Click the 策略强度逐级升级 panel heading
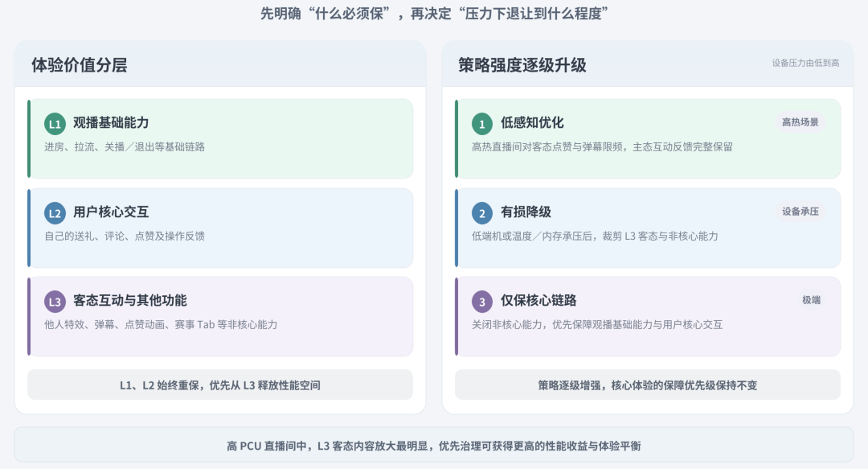Screen dimensions: 868x469 [522, 65]
